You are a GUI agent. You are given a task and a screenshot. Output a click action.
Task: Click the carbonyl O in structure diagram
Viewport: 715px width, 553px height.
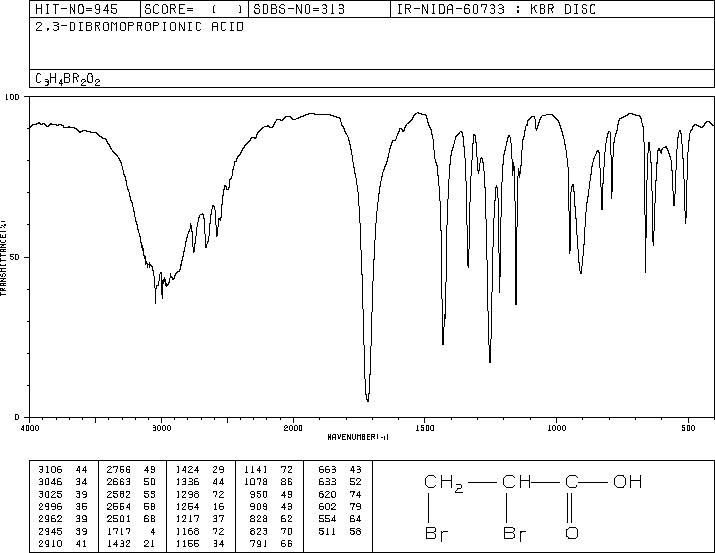pyautogui.click(x=572, y=533)
